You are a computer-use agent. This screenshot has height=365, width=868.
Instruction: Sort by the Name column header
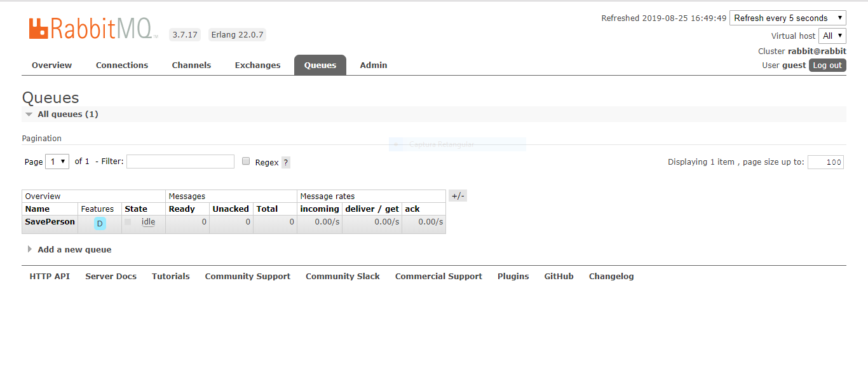pyautogui.click(x=37, y=209)
